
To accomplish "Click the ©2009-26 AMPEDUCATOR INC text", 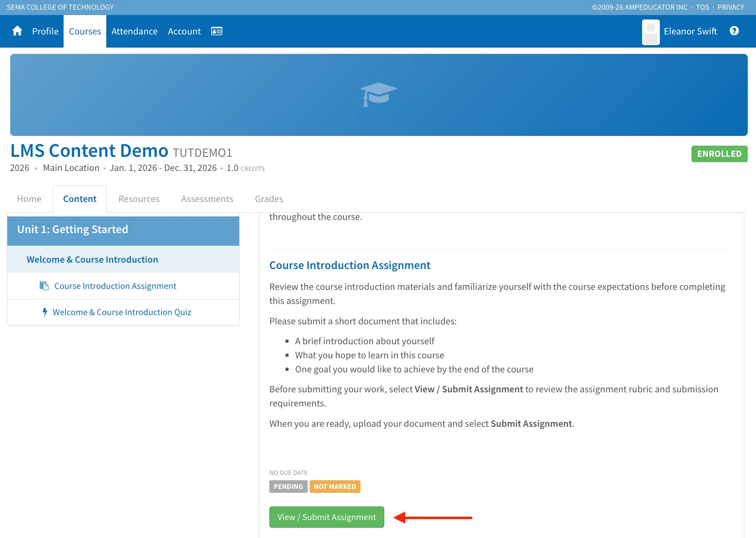I will click(x=640, y=7).
